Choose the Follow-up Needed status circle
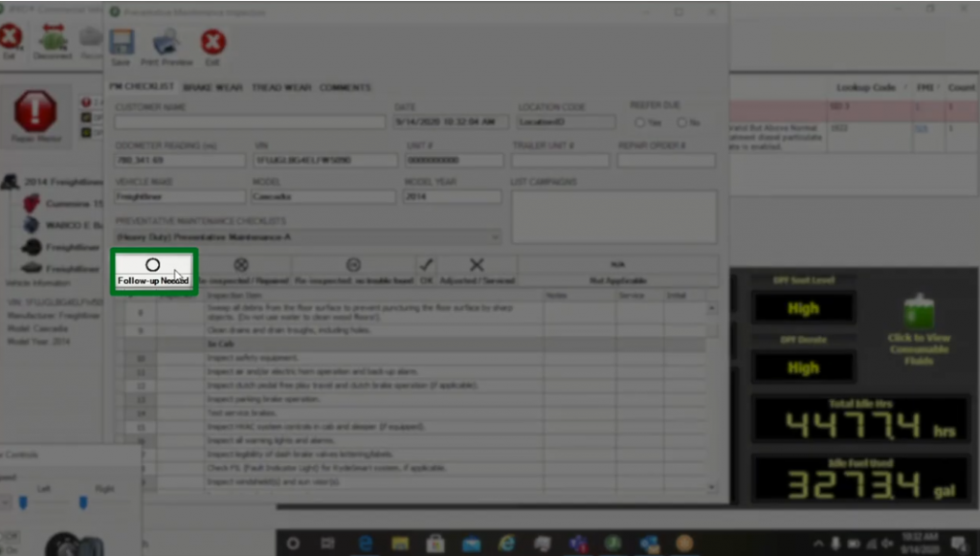Viewport: 980px width, 556px height. pyautogui.click(x=152, y=265)
